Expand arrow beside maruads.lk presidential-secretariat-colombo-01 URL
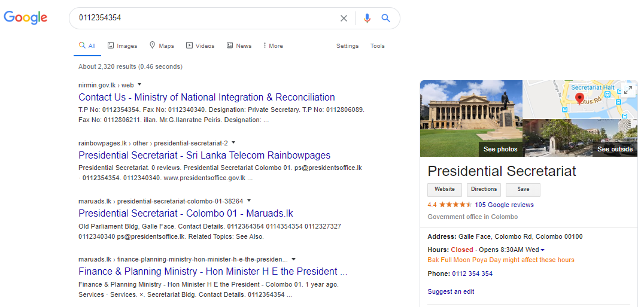 [x=249, y=200]
